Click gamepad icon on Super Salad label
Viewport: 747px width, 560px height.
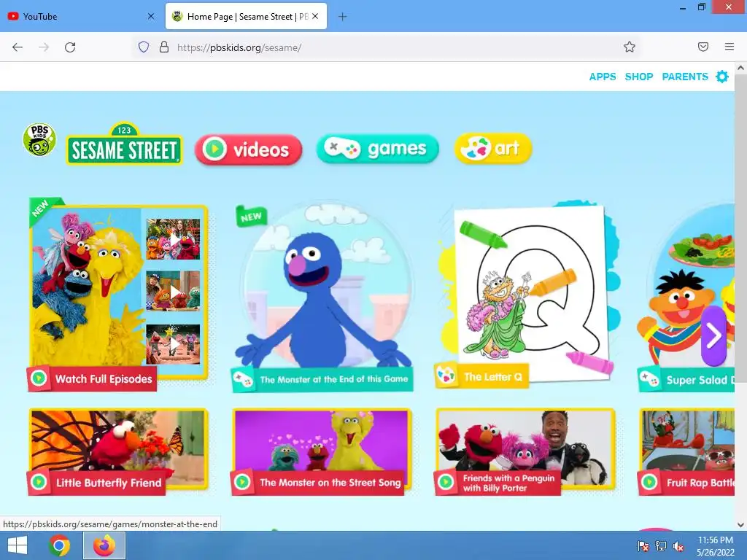(649, 379)
